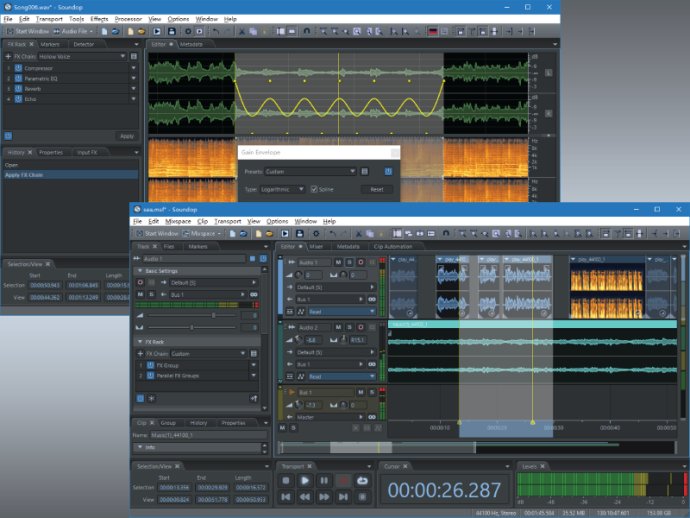This screenshot has width=690, height=518.
Task: Click the clip Name input field
Action: tap(209, 435)
